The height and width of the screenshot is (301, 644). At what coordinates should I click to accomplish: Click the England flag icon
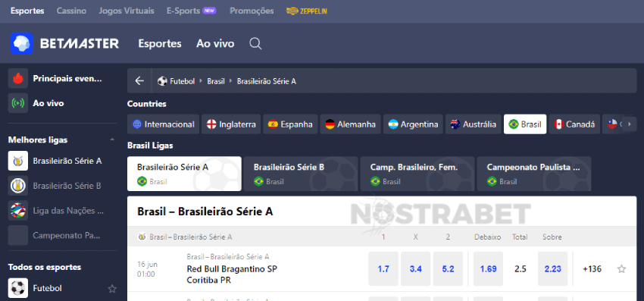(x=211, y=124)
